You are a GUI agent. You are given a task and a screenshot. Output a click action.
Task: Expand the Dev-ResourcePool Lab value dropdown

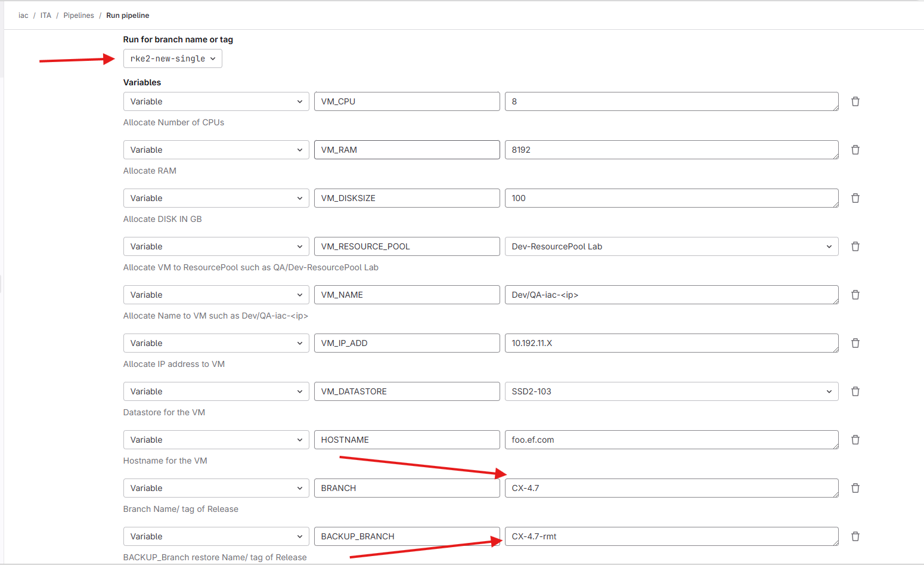[671, 246]
